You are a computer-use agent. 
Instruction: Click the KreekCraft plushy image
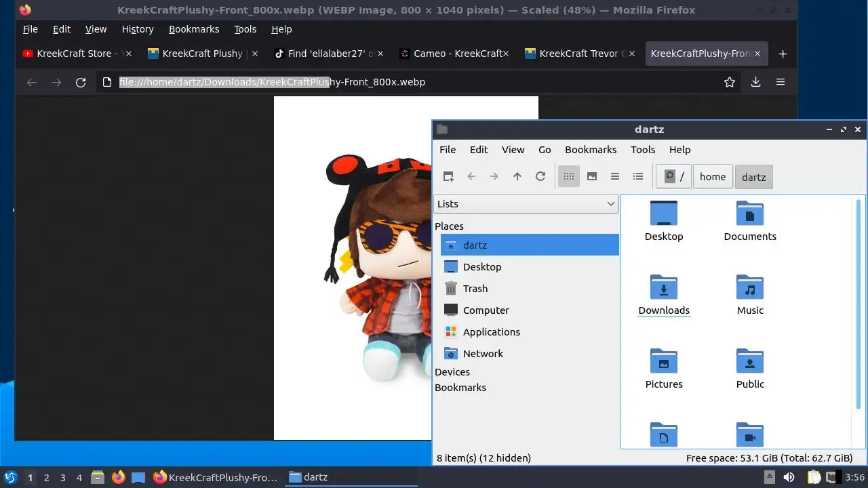[x=353, y=268]
